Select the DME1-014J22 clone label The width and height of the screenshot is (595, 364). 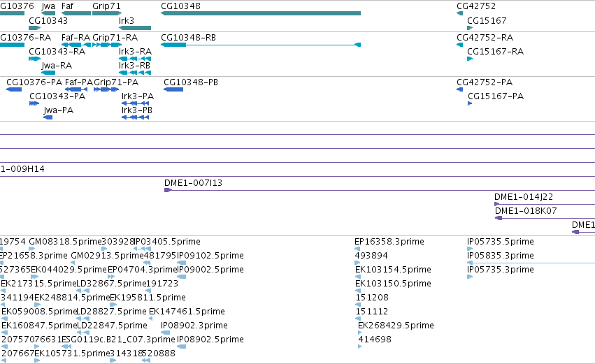tap(524, 197)
